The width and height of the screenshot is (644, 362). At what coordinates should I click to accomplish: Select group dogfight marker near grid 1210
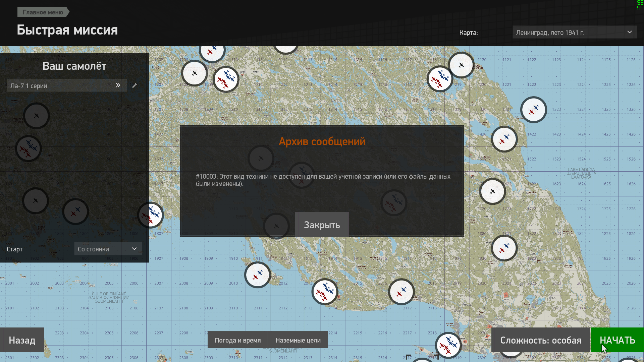(226, 79)
